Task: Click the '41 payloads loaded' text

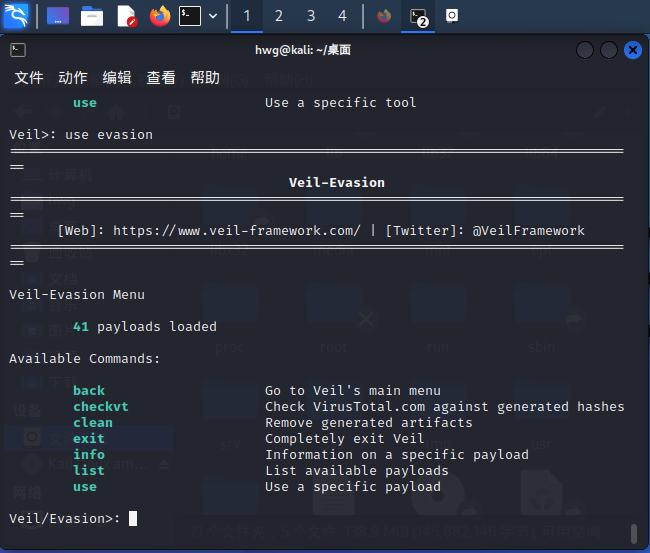Action: (x=145, y=327)
